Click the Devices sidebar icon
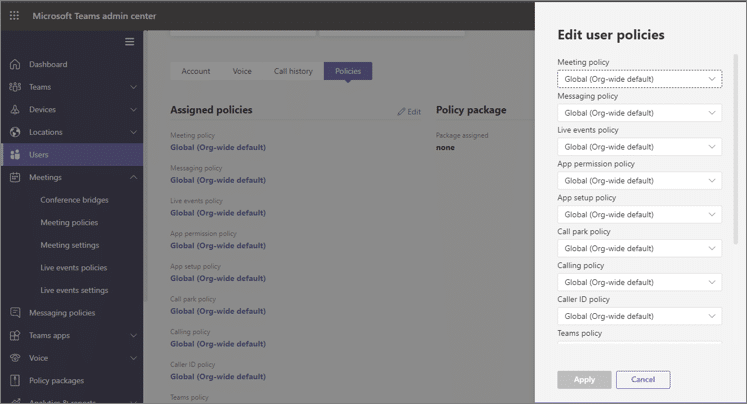Image resolution: width=747 pixels, height=404 pixels. click(15, 110)
